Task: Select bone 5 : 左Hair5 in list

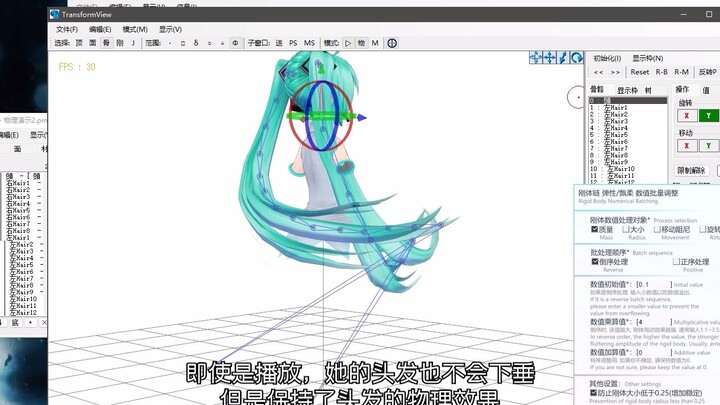Action: [x=628, y=135]
